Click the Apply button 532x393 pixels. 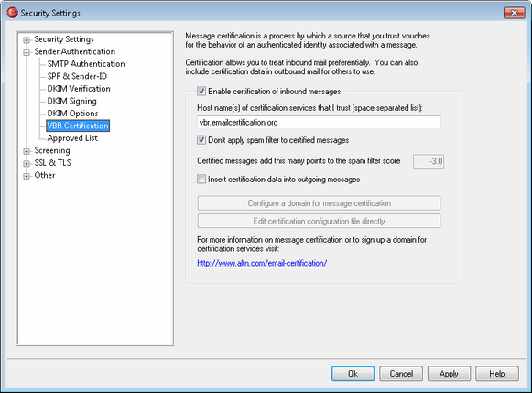tap(449, 374)
